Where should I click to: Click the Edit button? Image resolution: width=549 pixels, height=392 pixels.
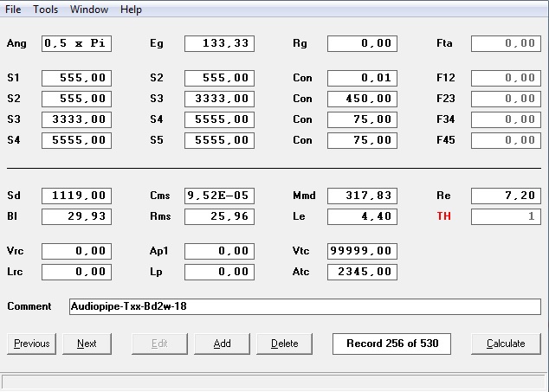(x=159, y=344)
